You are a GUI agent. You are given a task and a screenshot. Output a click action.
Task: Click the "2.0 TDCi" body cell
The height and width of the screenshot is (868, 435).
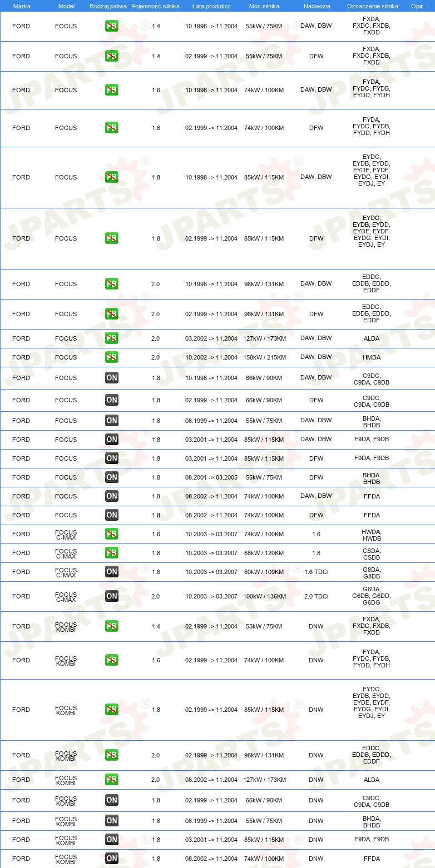[317, 596]
